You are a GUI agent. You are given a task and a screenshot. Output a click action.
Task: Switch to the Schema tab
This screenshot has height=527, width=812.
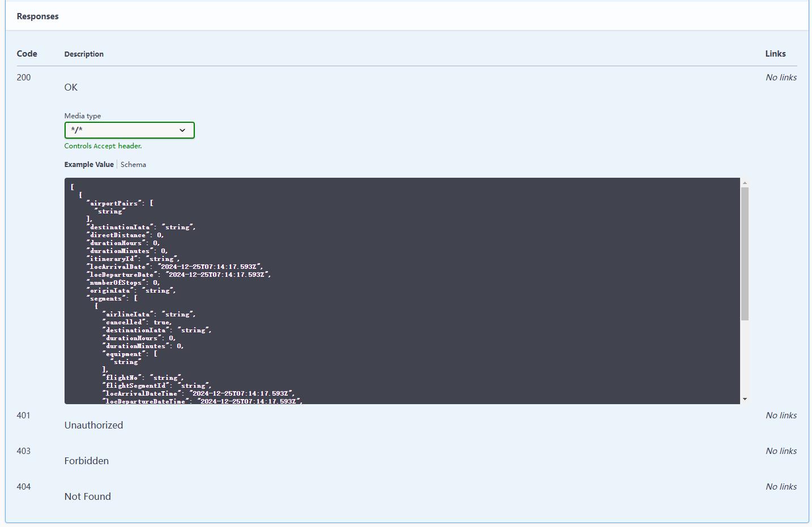coord(133,165)
